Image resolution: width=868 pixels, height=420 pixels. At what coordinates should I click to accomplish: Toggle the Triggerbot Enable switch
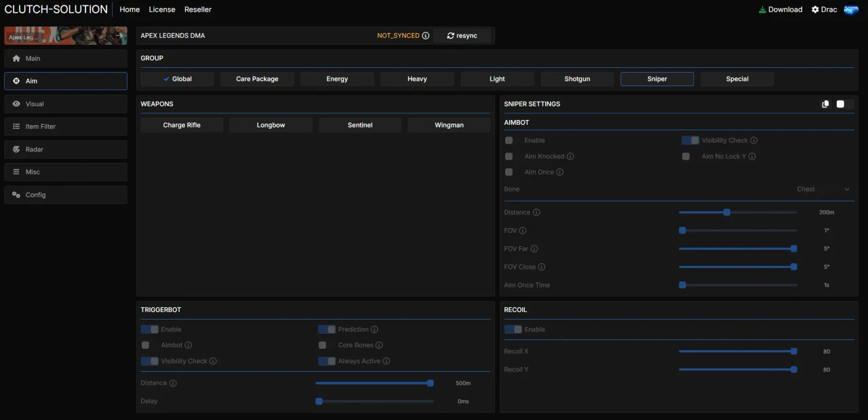pyautogui.click(x=150, y=329)
